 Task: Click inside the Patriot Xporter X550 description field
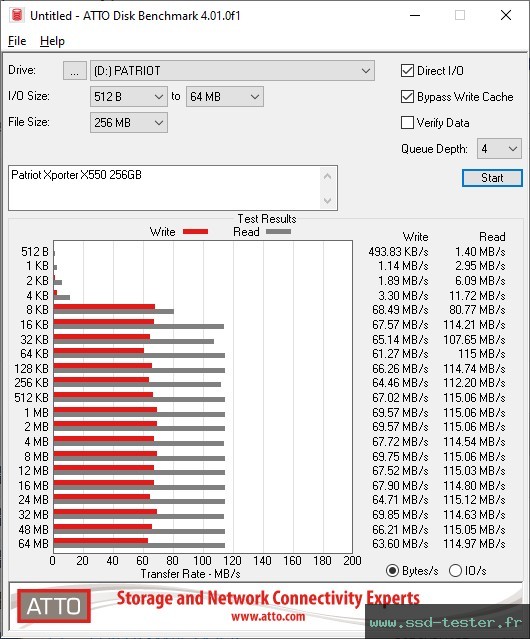[x=165, y=188]
